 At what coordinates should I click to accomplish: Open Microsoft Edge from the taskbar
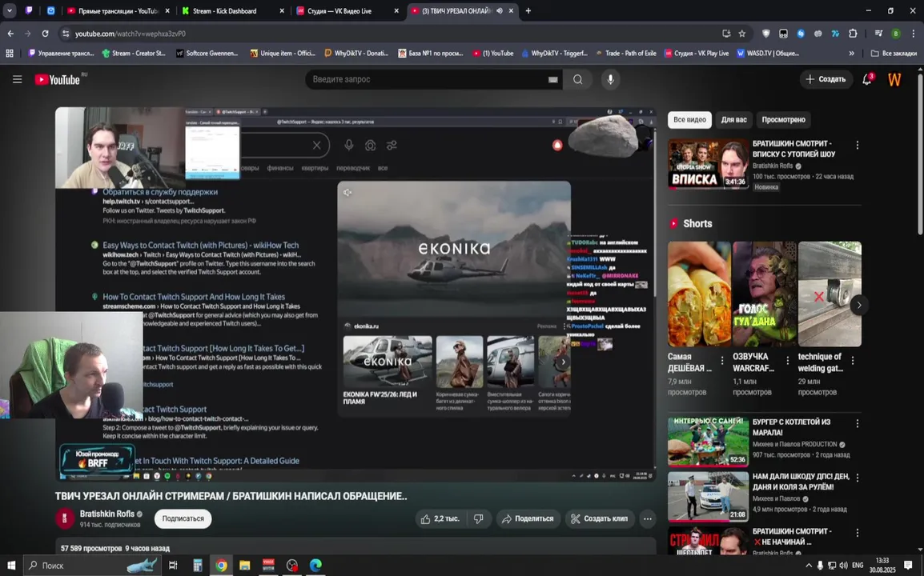coord(315,566)
